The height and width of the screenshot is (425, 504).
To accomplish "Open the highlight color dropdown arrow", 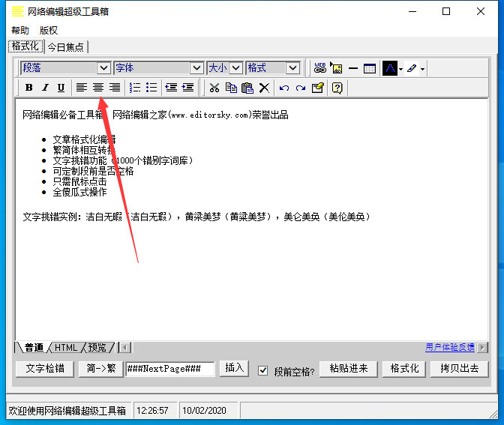I will 423,69.
